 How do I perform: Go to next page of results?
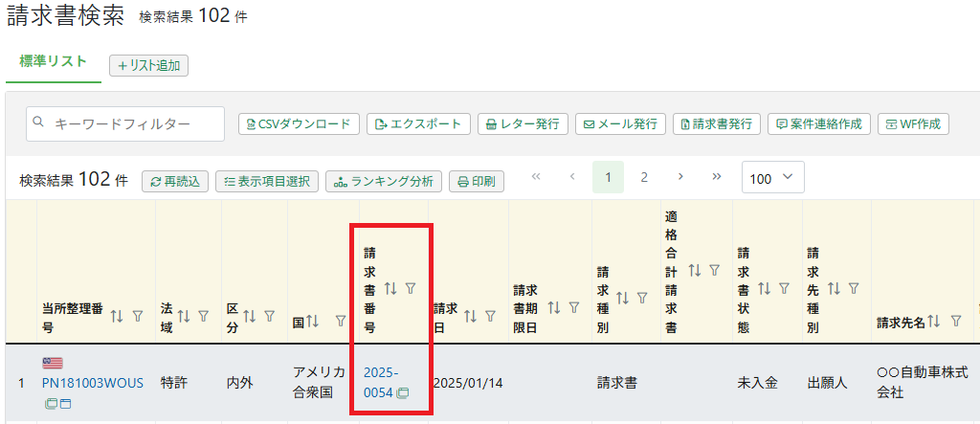[680, 177]
